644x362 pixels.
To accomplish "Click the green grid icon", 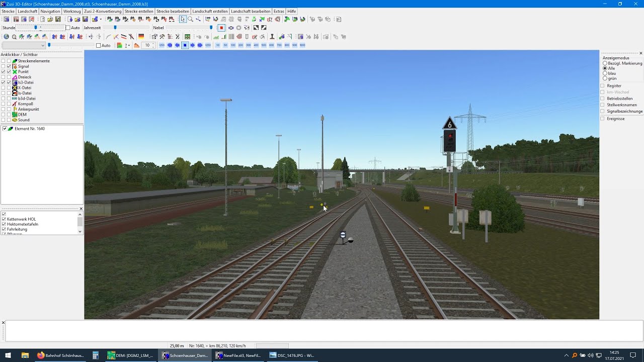I will pos(188,37).
